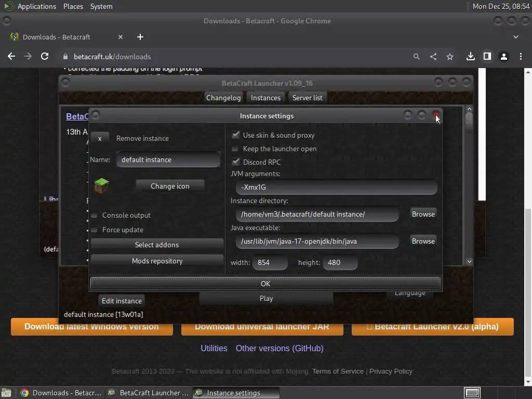This screenshot has height=399, width=532.
Task: Click the Instance directory path field
Action: pos(317,214)
